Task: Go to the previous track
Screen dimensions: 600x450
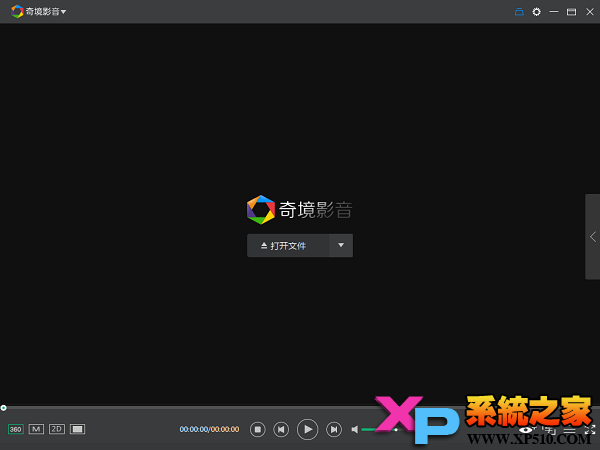Action: tap(281, 429)
